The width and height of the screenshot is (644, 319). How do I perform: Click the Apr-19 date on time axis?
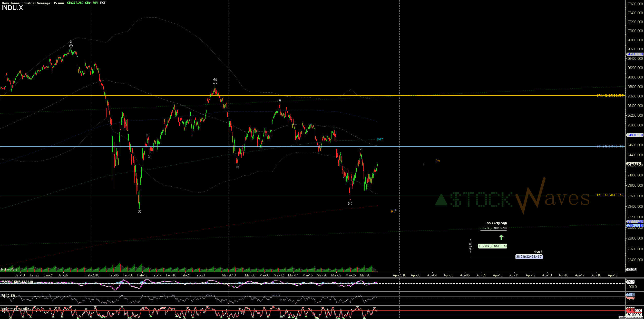click(x=613, y=275)
